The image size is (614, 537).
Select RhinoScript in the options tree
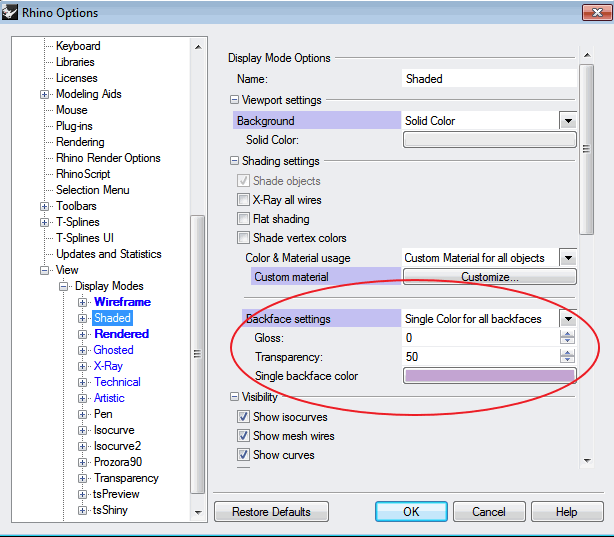83,174
